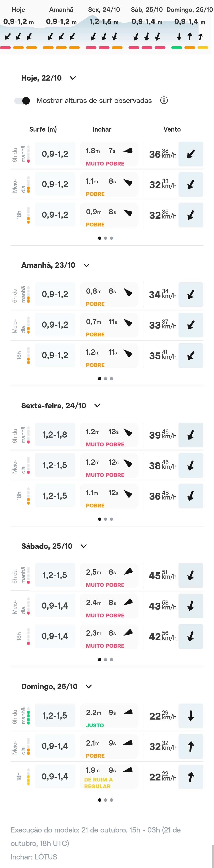Click wind arrow for Friday 18h row
This screenshot has width=214, height=868.
click(x=191, y=496)
